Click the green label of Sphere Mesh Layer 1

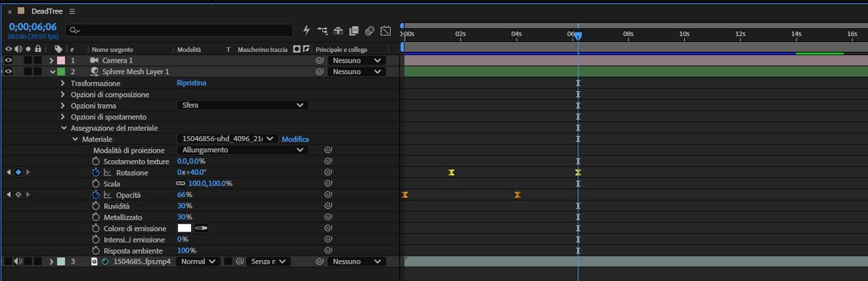coord(61,72)
